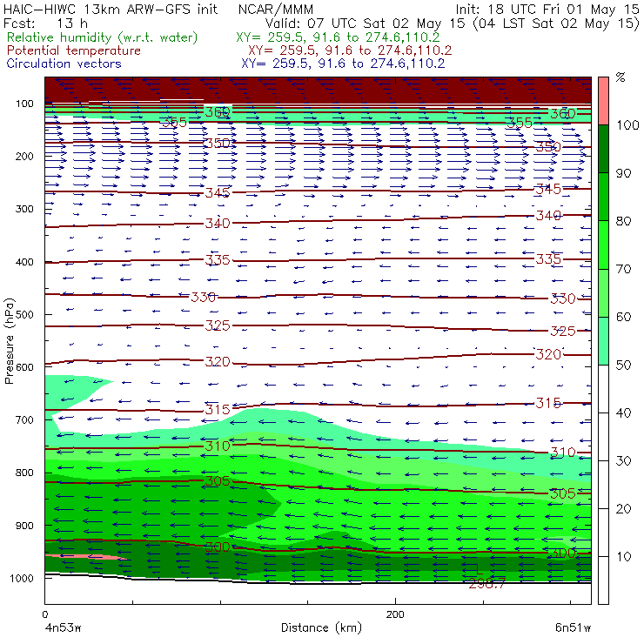Click the darkest green 90–100% colorbar segment
The width and height of the screenshot is (644, 644).
pyautogui.click(x=603, y=149)
